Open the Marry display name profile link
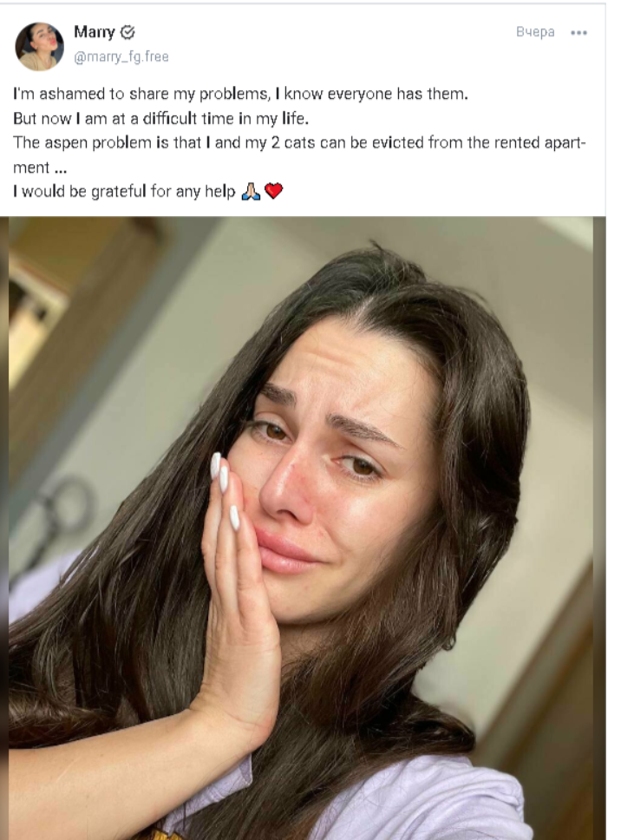 click(x=95, y=32)
